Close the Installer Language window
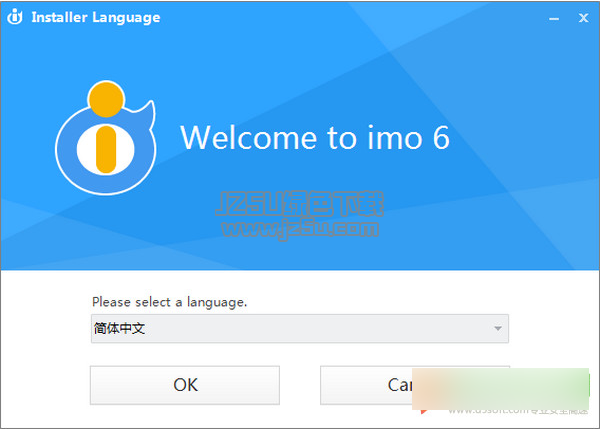Screen dimensions: 600x429 (583, 18)
